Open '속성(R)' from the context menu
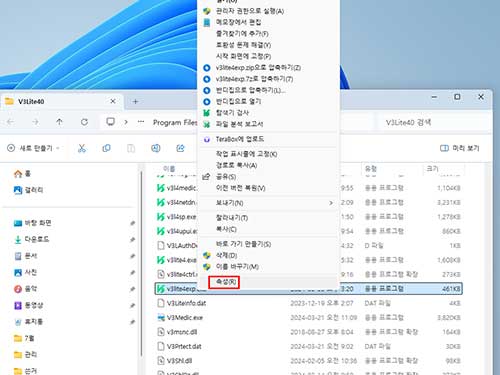500x375 pixels. [x=226, y=282]
